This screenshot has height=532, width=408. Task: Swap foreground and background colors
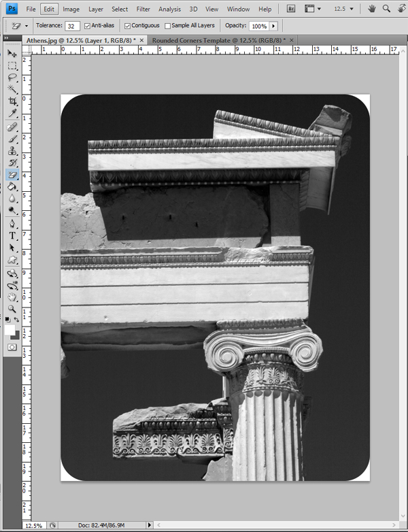(x=16, y=319)
